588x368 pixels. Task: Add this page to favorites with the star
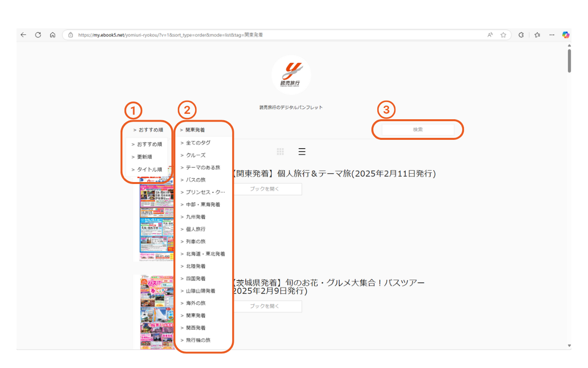(503, 35)
